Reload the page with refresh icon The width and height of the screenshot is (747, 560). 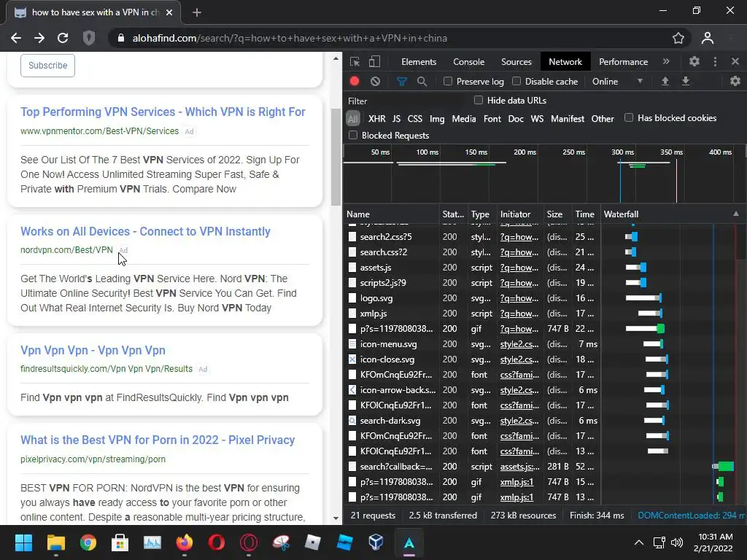[63, 38]
